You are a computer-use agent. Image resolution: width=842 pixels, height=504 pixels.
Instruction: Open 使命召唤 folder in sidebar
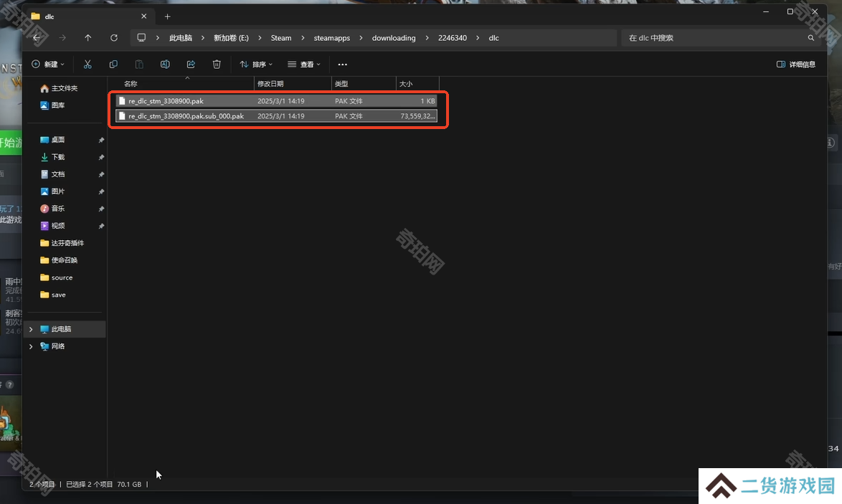point(59,260)
